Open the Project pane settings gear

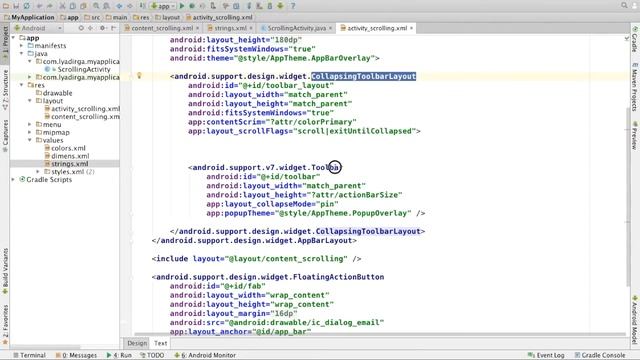pyautogui.click(x=102, y=28)
